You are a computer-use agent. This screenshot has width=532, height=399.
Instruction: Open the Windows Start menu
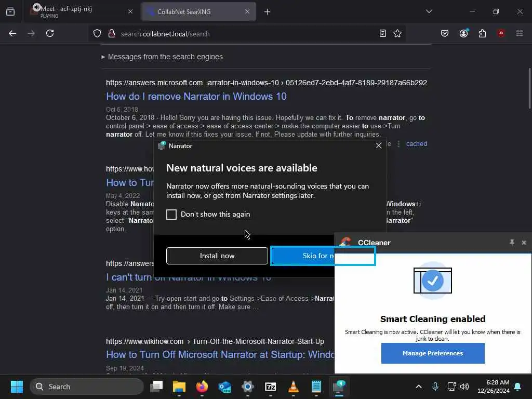pos(17,387)
